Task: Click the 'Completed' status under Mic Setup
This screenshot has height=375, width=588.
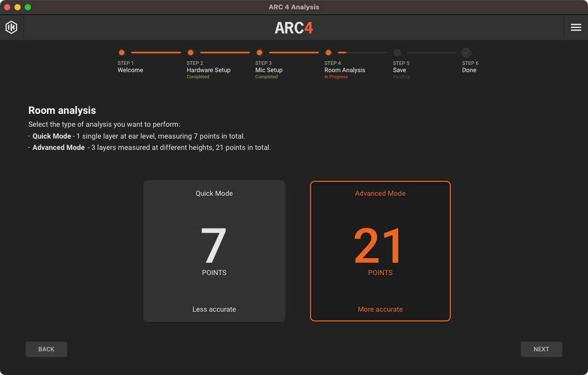Action: click(266, 77)
